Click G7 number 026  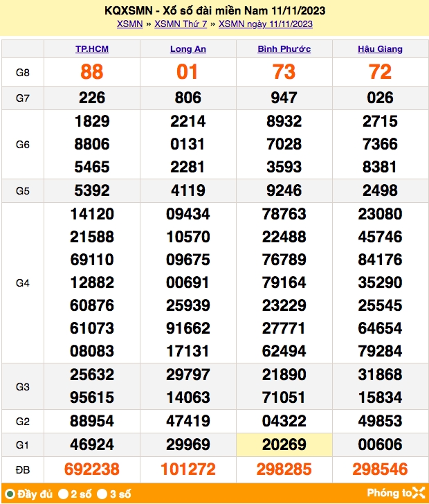click(x=380, y=98)
